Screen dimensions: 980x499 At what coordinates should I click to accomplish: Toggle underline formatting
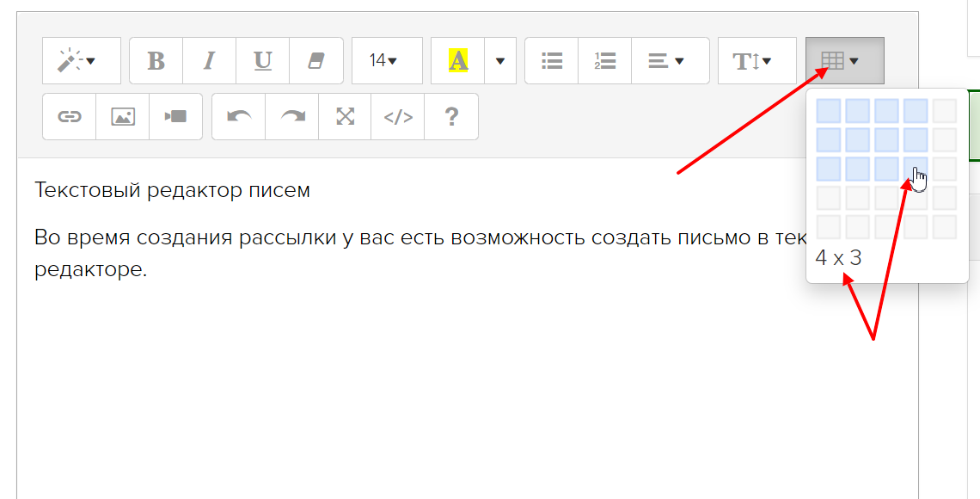click(262, 61)
